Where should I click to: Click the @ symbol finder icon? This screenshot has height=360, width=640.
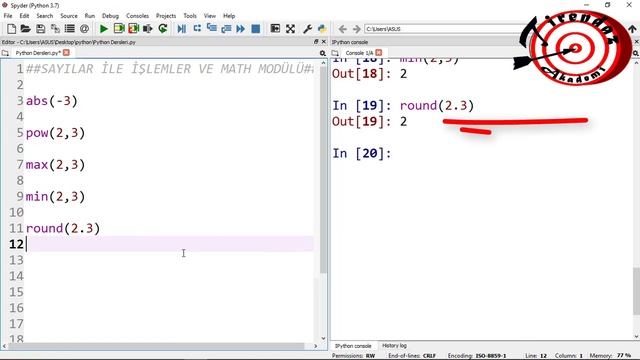point(84,29)
